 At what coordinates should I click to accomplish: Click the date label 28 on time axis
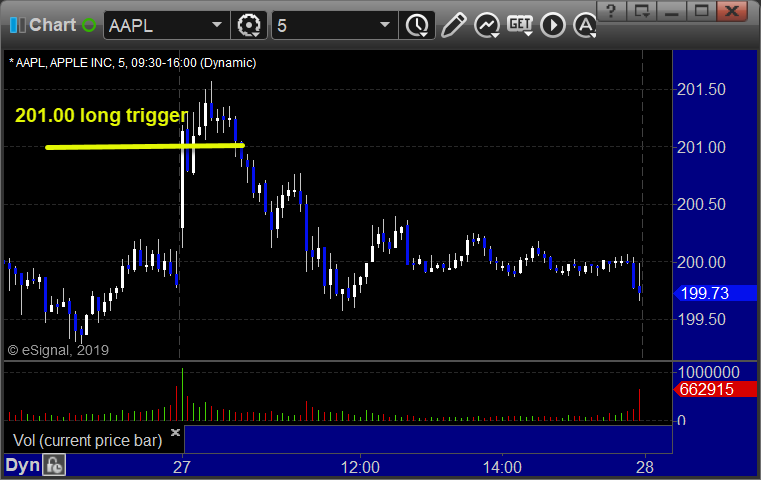pos(645,467)
